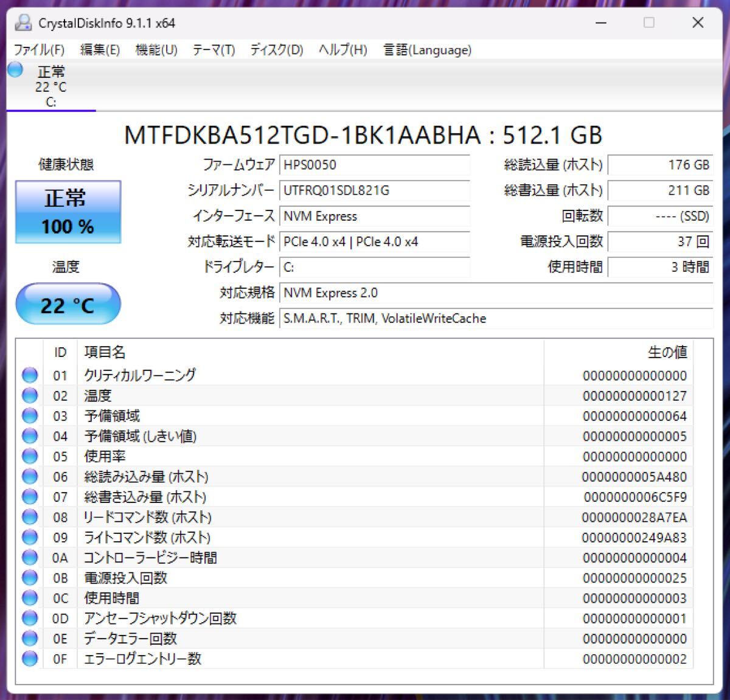This screenshot has height=700, width=730.
Task: Click the CrystalDiskInfo app icon in title bar
Action: pos(23,23)
